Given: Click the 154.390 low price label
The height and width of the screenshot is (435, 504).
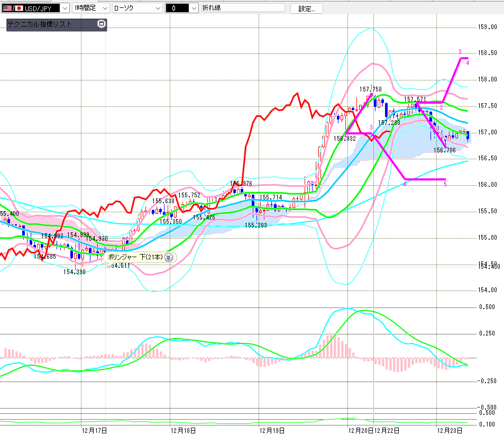Looking at the screenshot, I should (x=75, y=271).
